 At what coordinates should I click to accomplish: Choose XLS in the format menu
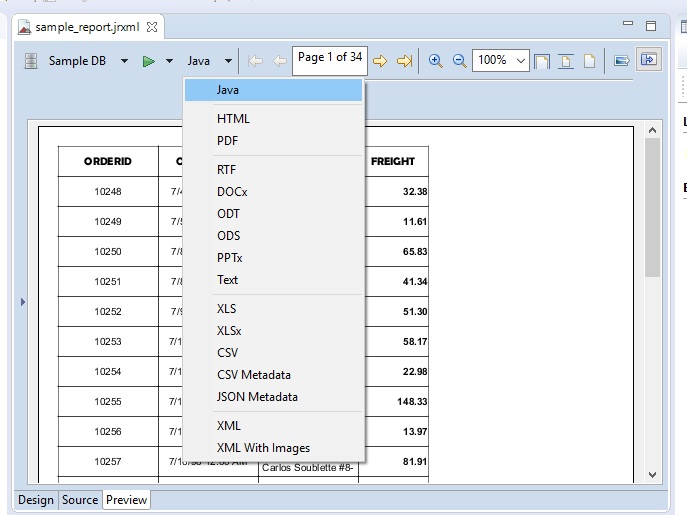tap(273, 309)
